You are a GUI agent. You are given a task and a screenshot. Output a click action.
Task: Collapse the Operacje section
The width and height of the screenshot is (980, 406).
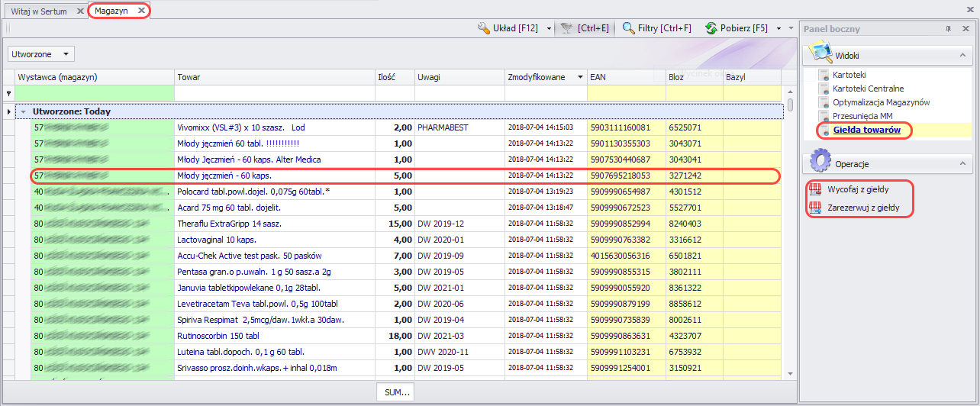coord(962,163)
